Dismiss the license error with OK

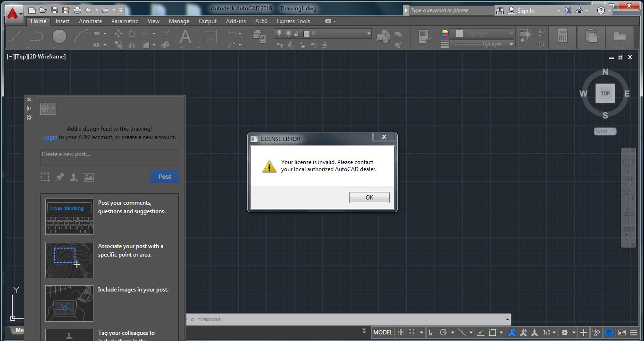point(369,197)
